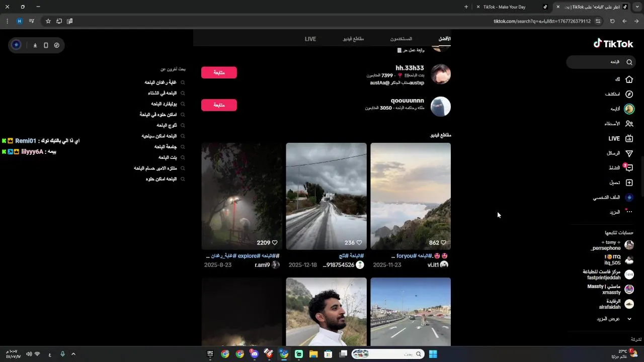
Task: Select the LIVE results tab
Action: click(310, 39)
